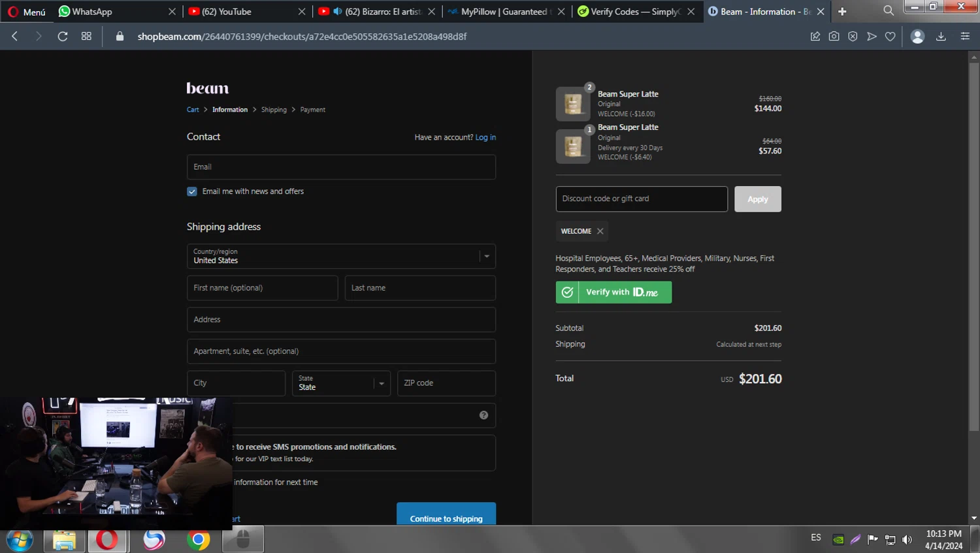The width and height of the screenshot is (980, 553).
Task: Open the Nvidia tray icon
Action: point(838,540)
